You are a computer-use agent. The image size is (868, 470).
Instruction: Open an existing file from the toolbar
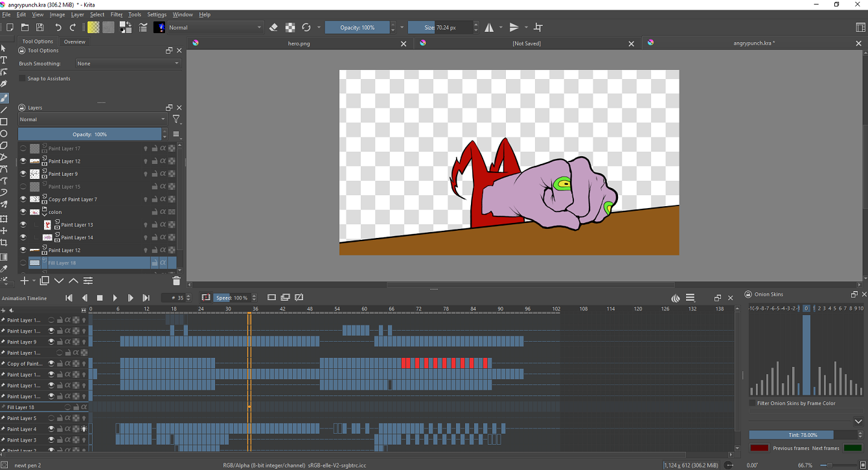[25, 27]
